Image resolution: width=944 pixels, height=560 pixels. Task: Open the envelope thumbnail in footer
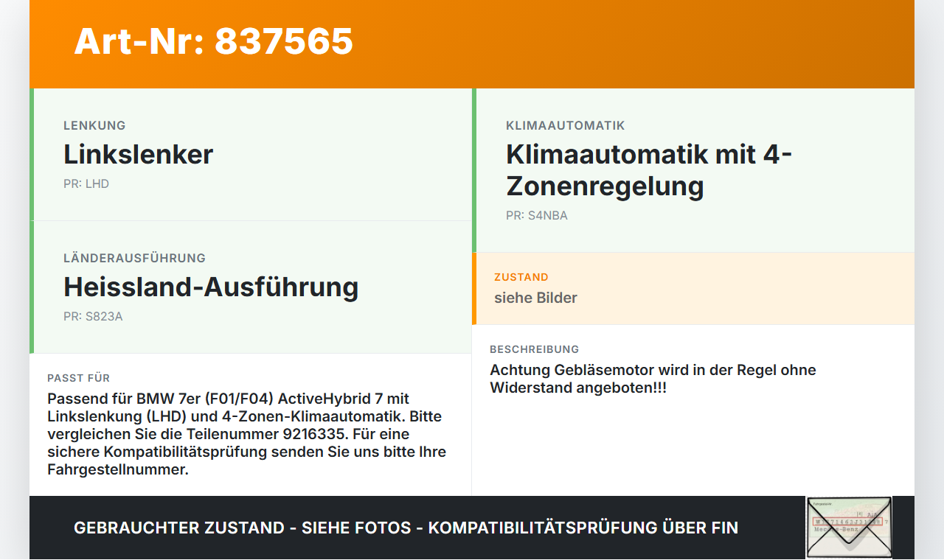pos(849,528)
